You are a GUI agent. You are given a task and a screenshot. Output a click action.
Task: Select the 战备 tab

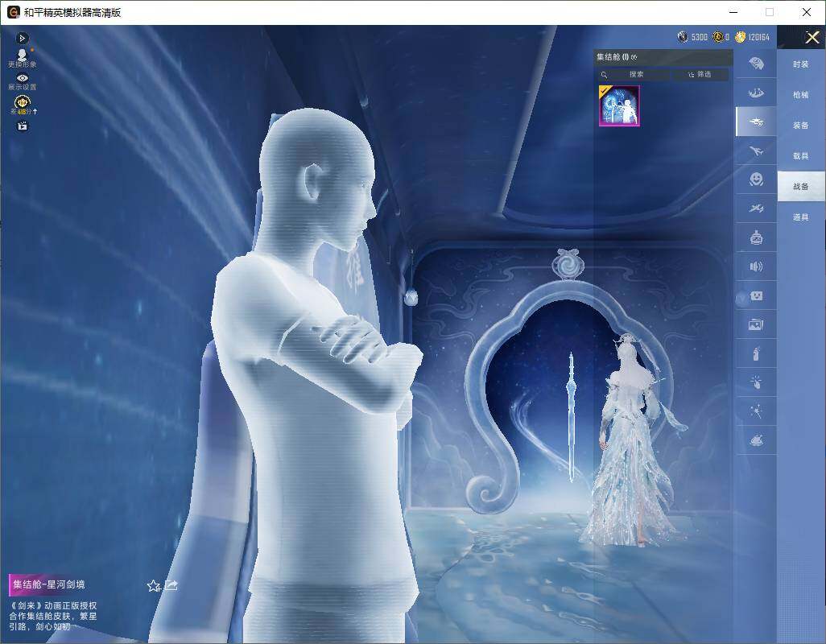pos(801,187)
